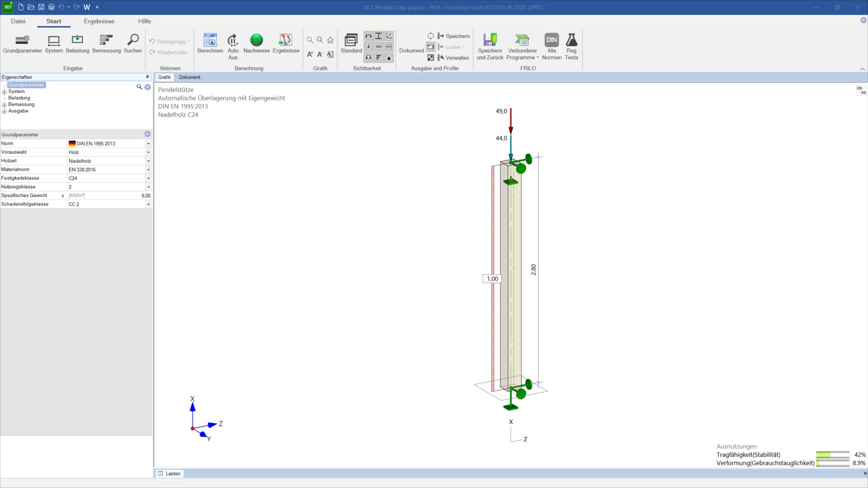Open Ergebnisse from Berechnung group
Image resolution: width=868 pixels, height=488 pixels.
[x=286, y=44]
